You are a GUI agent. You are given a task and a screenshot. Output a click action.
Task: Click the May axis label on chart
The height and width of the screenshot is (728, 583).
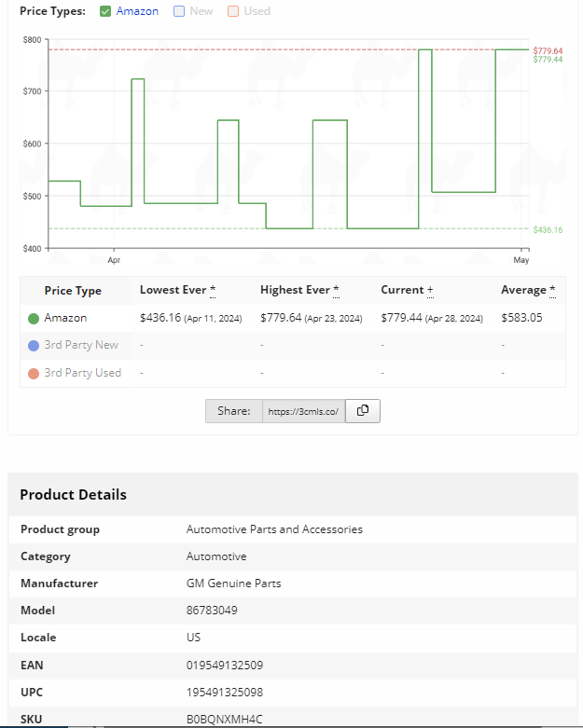tap(521, 260)
